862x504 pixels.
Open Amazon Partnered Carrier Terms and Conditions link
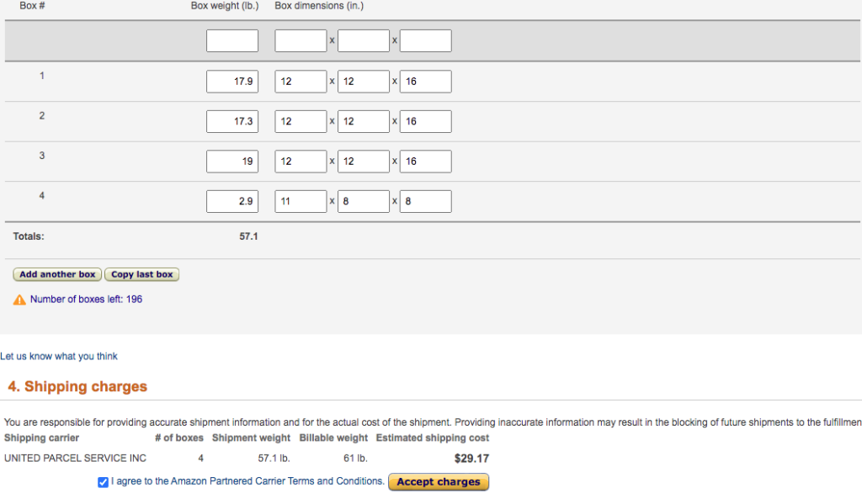point(277,481)
